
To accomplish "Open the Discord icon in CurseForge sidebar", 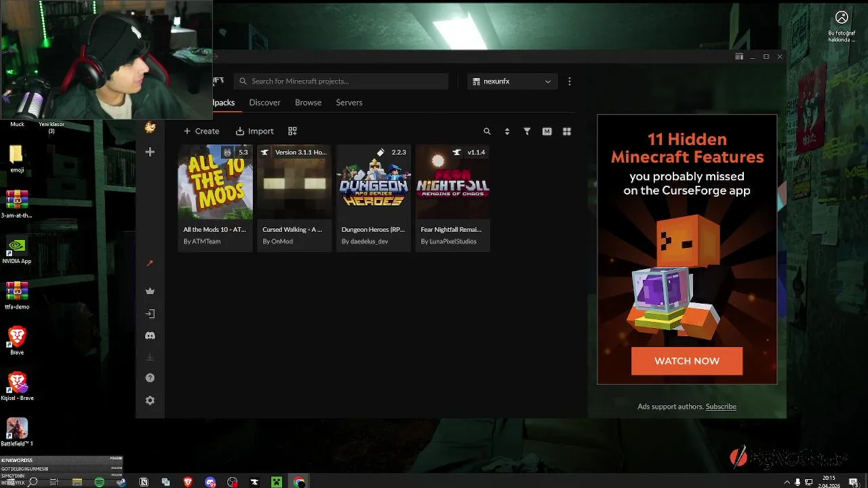I will point(150,335).
